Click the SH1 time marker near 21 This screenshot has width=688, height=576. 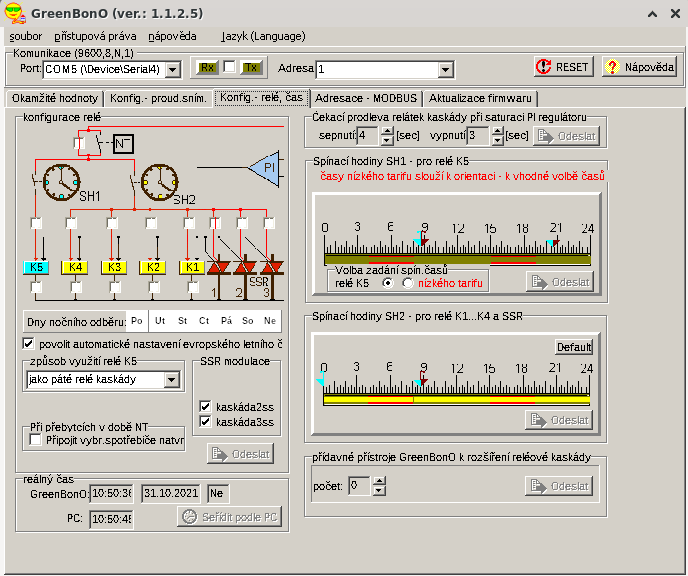(553, 243)
